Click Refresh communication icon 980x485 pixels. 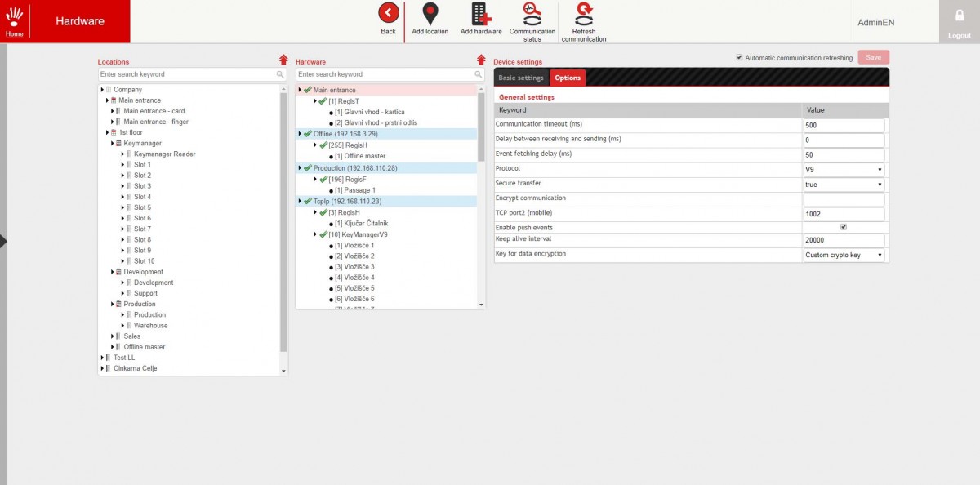pyautogui.click(x=584, y=13)
